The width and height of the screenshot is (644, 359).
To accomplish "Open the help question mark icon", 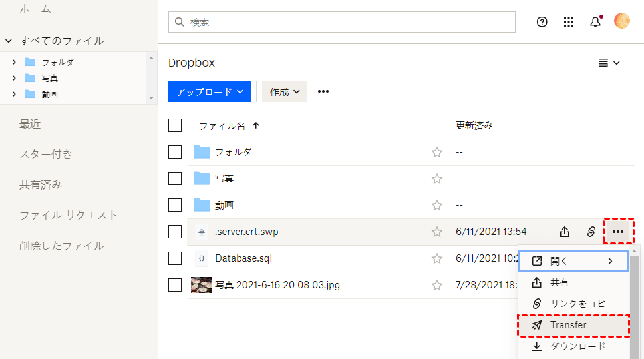I will [542, 22].
